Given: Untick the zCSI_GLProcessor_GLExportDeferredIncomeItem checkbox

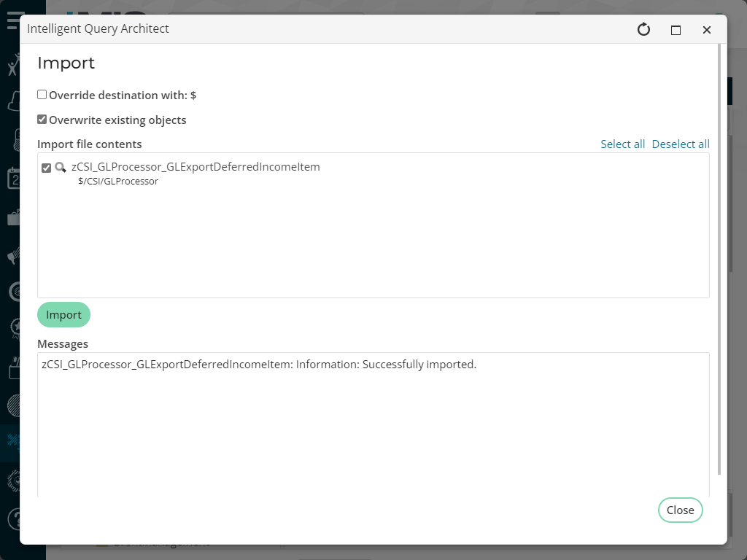Looking at the screenshot, I should click(x=47, y=168).
